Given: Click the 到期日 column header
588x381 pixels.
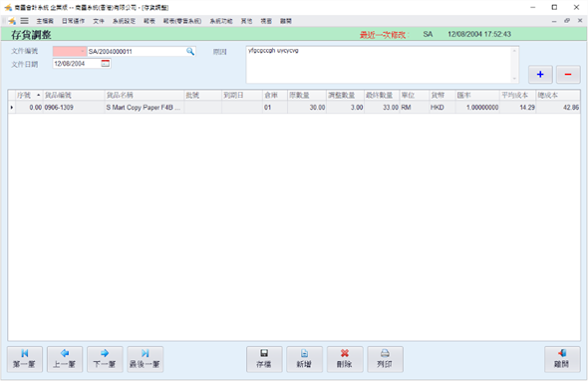Looking at the screenshot, I should (242, 96).
